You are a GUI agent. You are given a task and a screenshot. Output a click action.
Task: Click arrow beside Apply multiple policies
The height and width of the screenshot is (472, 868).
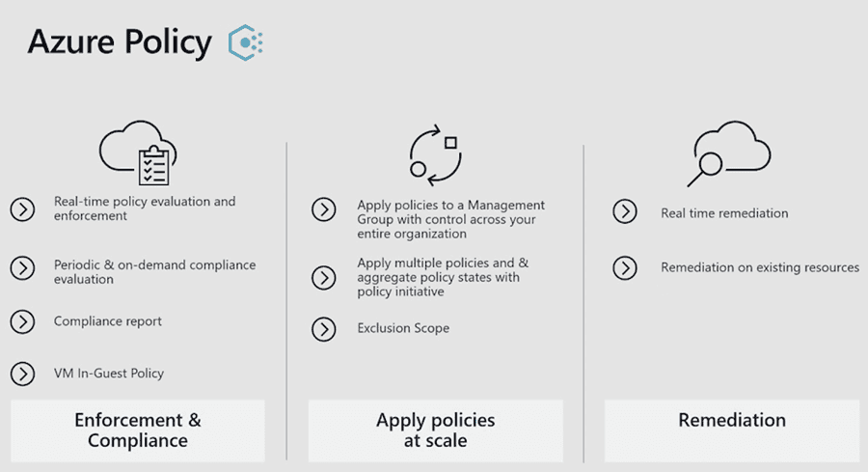click(324, 278)
